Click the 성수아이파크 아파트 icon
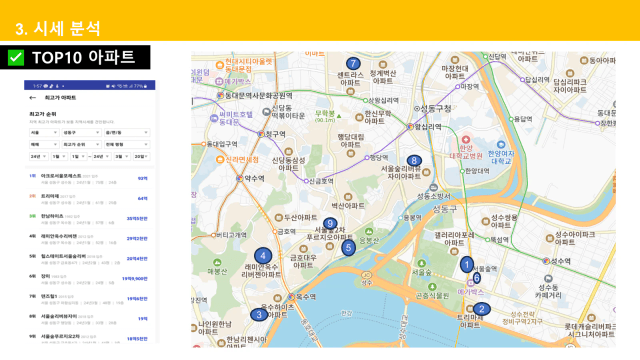The height and width of the screenshot is (360, 640). (549, 238)
